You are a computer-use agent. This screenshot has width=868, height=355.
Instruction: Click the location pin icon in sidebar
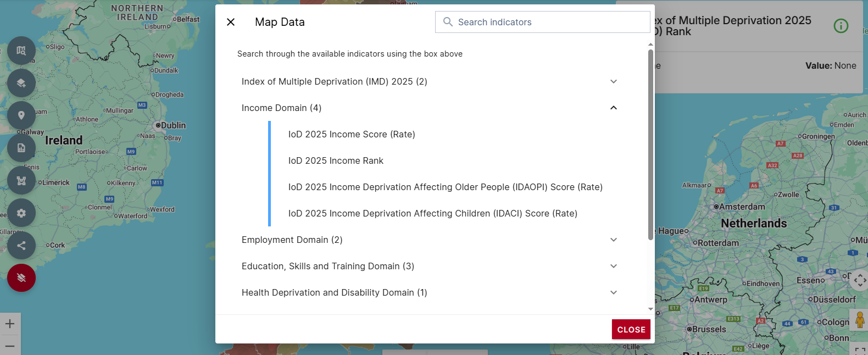21,115
